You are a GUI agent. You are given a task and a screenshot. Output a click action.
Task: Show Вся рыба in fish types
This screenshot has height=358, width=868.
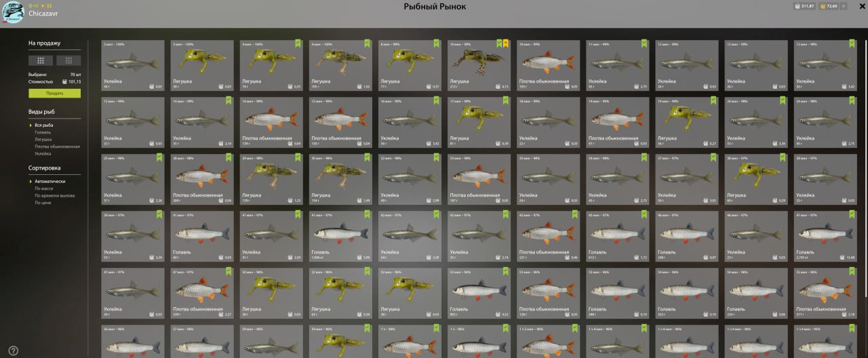point(44,125)
